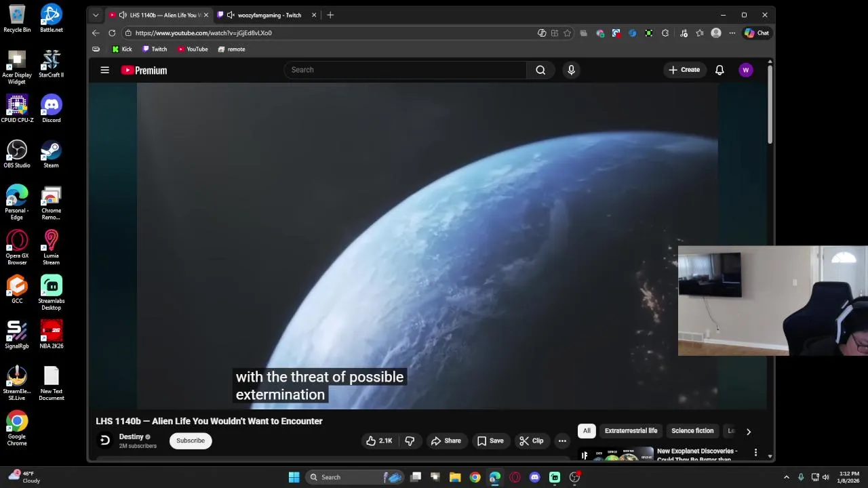Image resolution: width=868 pixels, height=488 pixels.
Task: Select the Battle.net desktop icon
Action: [51, 19]
